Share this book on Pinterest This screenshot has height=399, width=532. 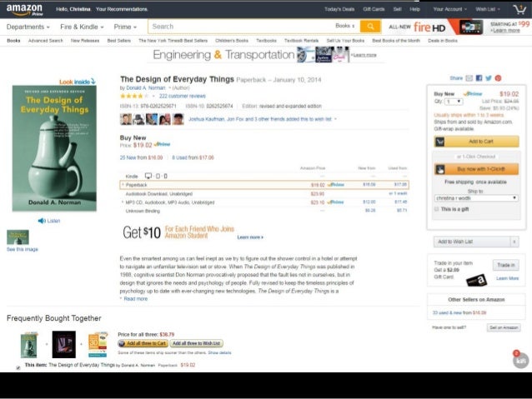(498, 78)
